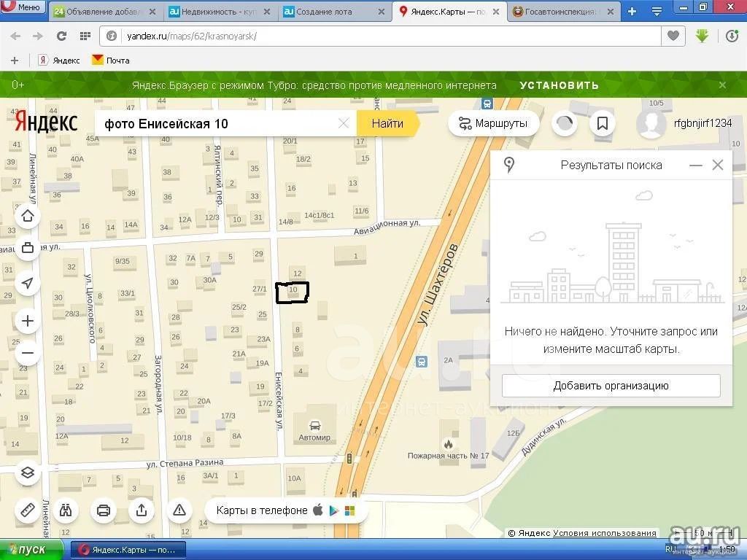
Task: Click the loading spinner button beside Маршруты
Action: click(565, 123)
